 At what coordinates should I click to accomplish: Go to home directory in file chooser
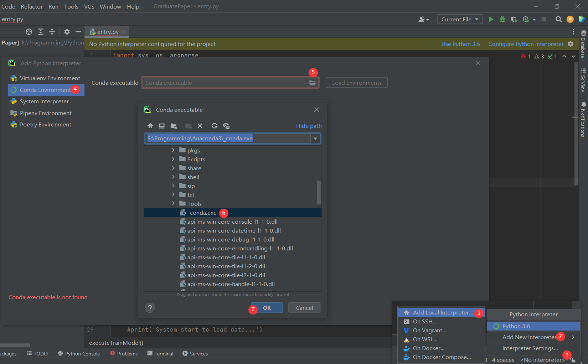[x=150, y=126]
